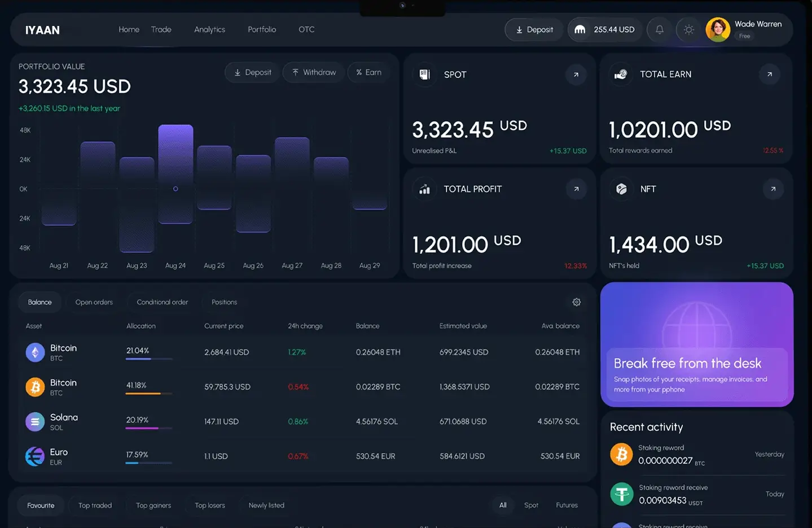812x528 pixels.
Task: Click the Earn button
Action: (x=368, y=72)
